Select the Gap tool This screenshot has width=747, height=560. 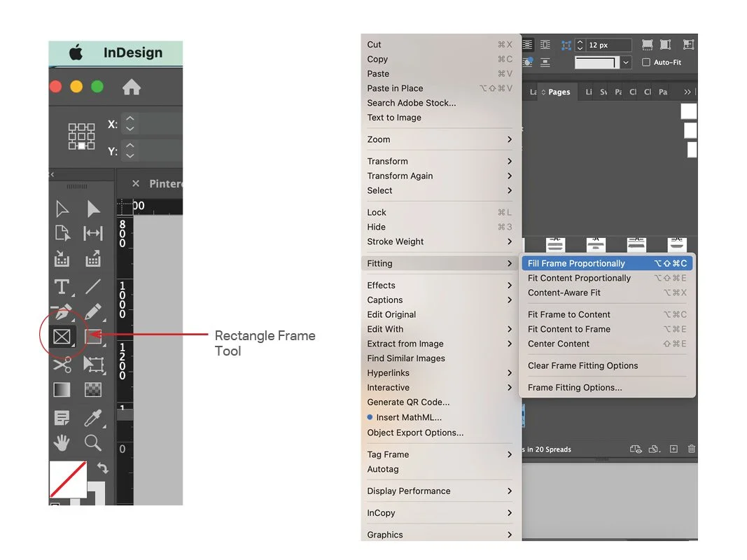[93, 233]
